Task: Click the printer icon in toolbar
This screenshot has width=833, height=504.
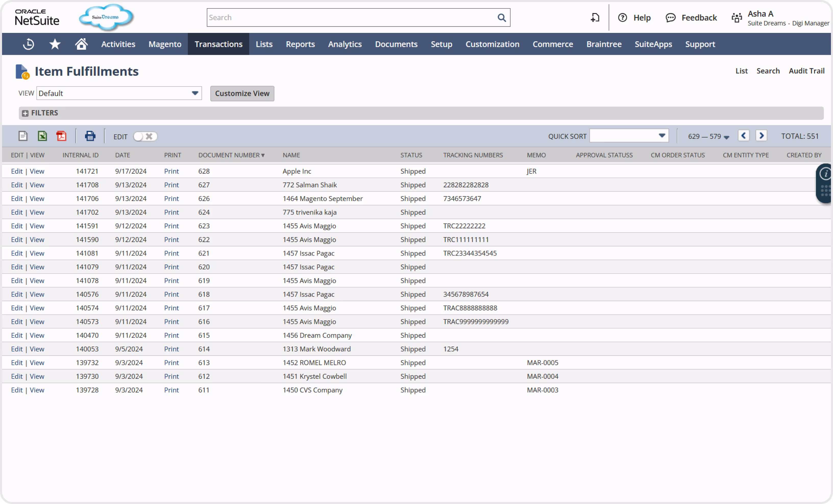Action: pos(90,136)
